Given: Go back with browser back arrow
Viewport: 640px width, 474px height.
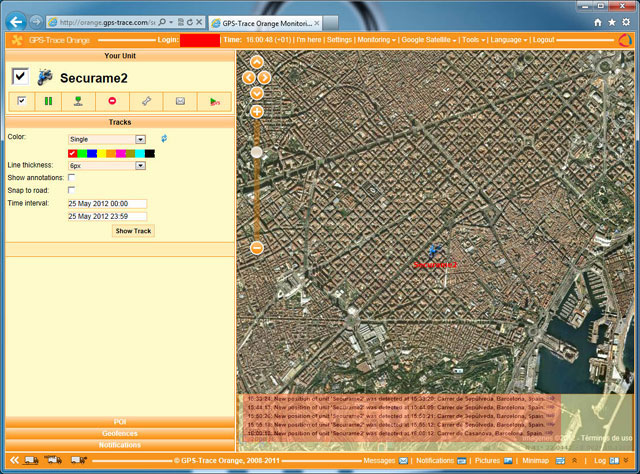Looking at the screenshot, I should [x=16, y=22].
